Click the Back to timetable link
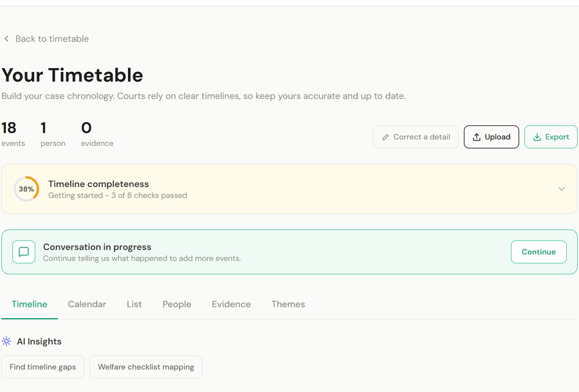Screen dimensions: 579x392 click(x=51, y=39)
